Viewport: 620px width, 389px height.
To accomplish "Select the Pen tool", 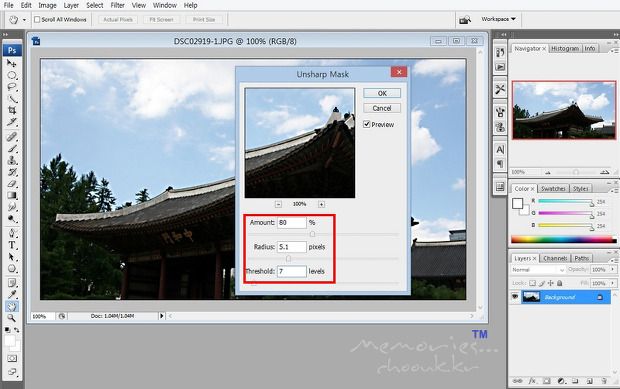I will click(x=12, y=233).
